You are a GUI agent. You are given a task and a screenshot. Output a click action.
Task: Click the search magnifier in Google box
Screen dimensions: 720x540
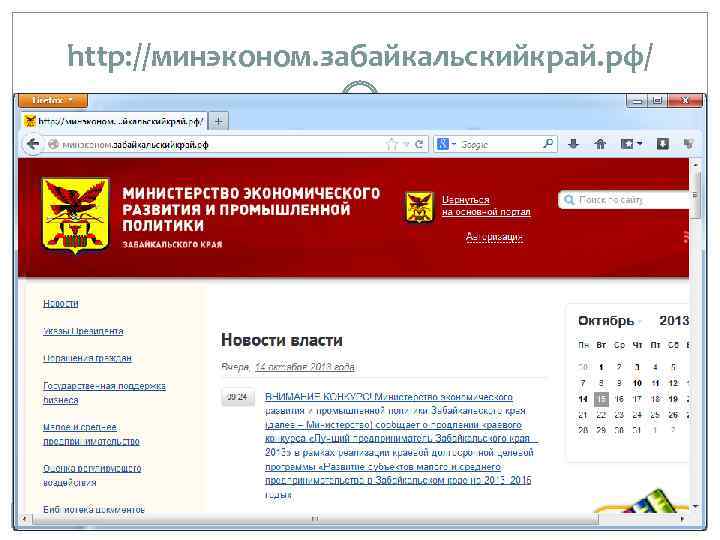tap(548, 144)
